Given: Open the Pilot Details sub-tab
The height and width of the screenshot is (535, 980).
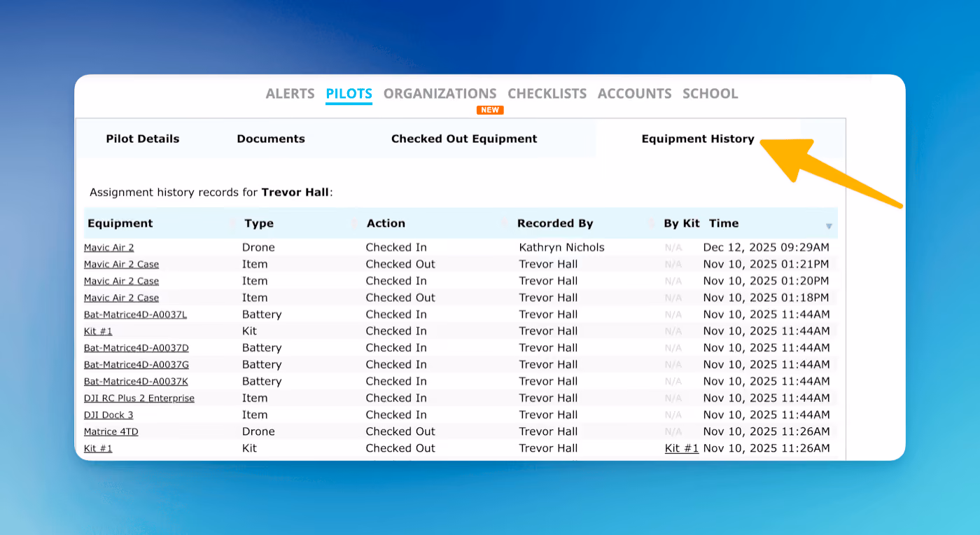Looking at the screenshot, I should coord(143,139).
